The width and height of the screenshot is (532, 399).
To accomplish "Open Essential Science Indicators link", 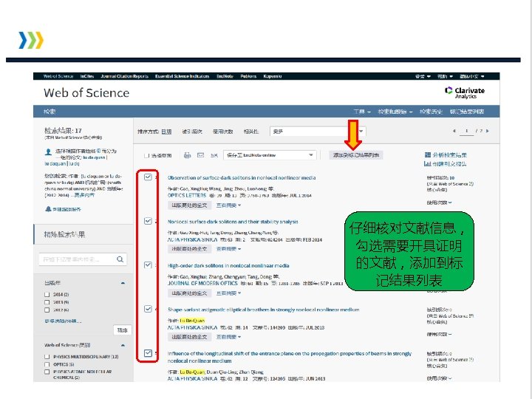I will [x=183, y=76].
